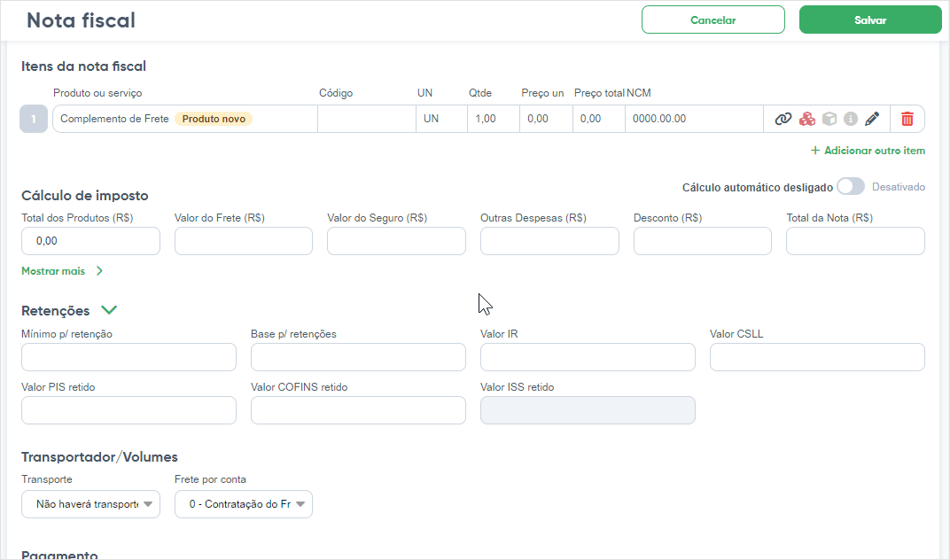This screenshot has height=560, width=950.
Task: Click the red stacked cubes stock icon
Action: (x=807, y=119)
